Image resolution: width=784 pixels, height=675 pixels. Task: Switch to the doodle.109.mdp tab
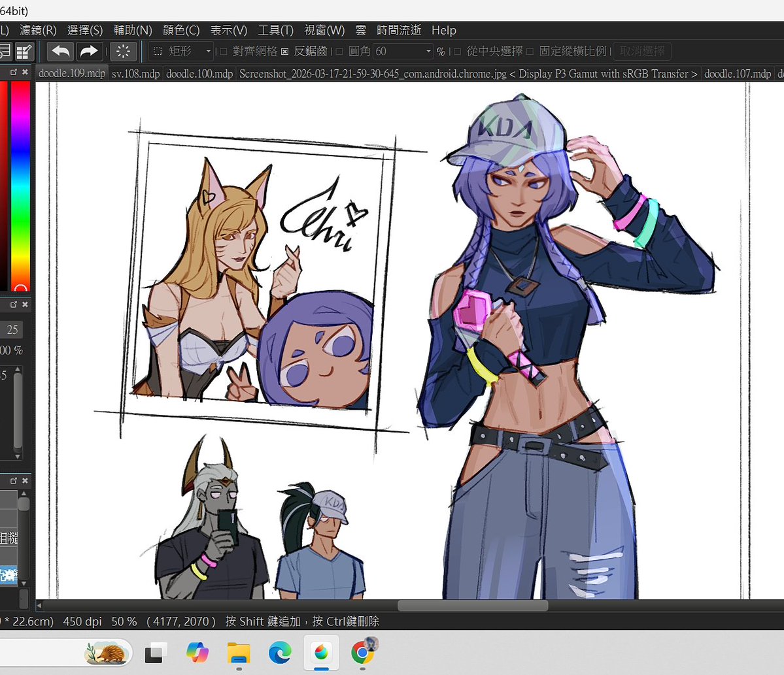tap(71, 73)
